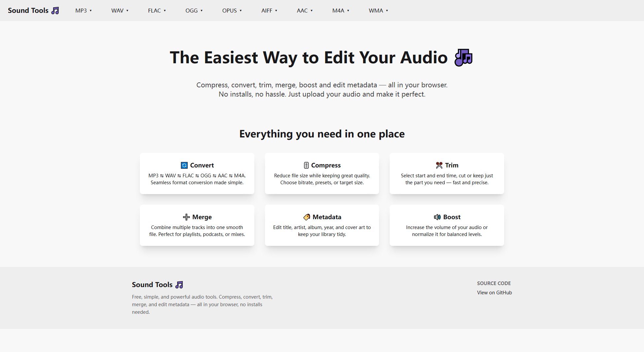The height and width of the screenshot is (352, 644).
Task: Open the Metadata card title
Action: (327, 217)
